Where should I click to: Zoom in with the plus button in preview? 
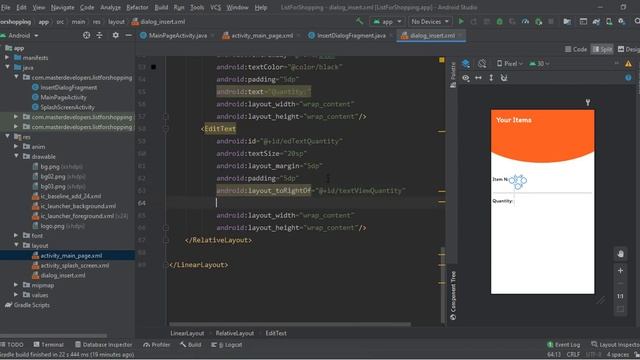click(620, 270)
